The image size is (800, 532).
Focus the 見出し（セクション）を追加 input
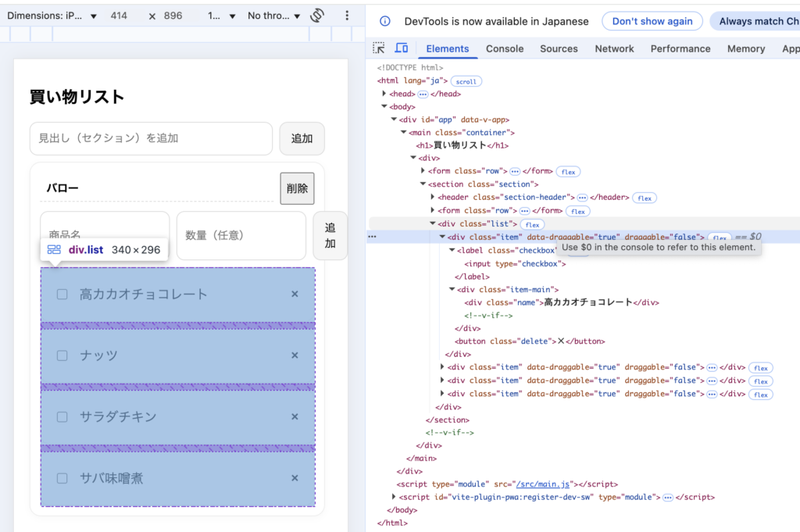[151, 138]
